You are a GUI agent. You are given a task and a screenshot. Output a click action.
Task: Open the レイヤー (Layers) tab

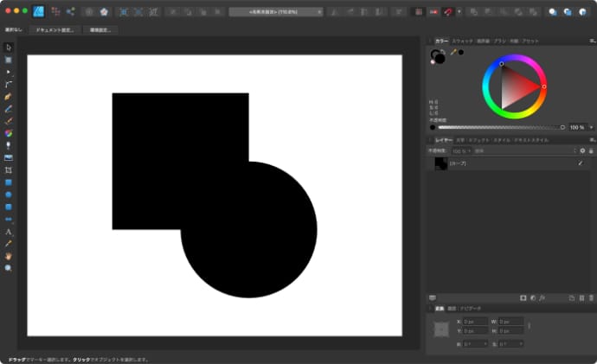tap(443, 139)
